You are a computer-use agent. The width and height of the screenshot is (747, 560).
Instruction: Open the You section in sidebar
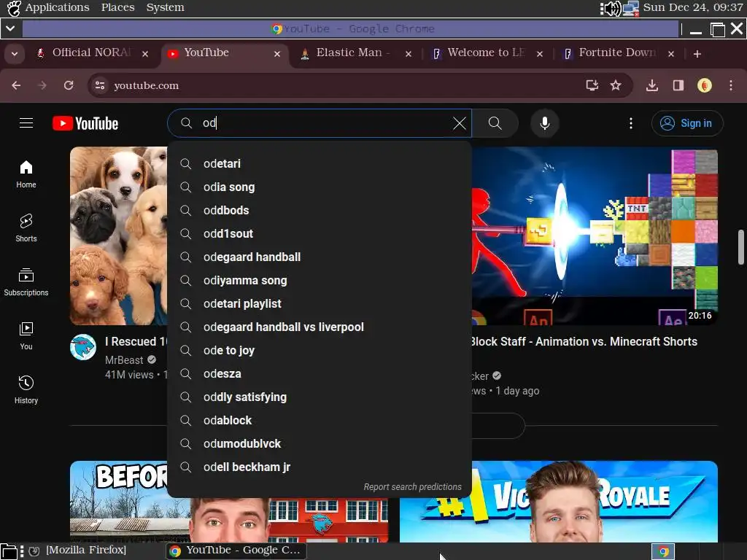[26, 336]
